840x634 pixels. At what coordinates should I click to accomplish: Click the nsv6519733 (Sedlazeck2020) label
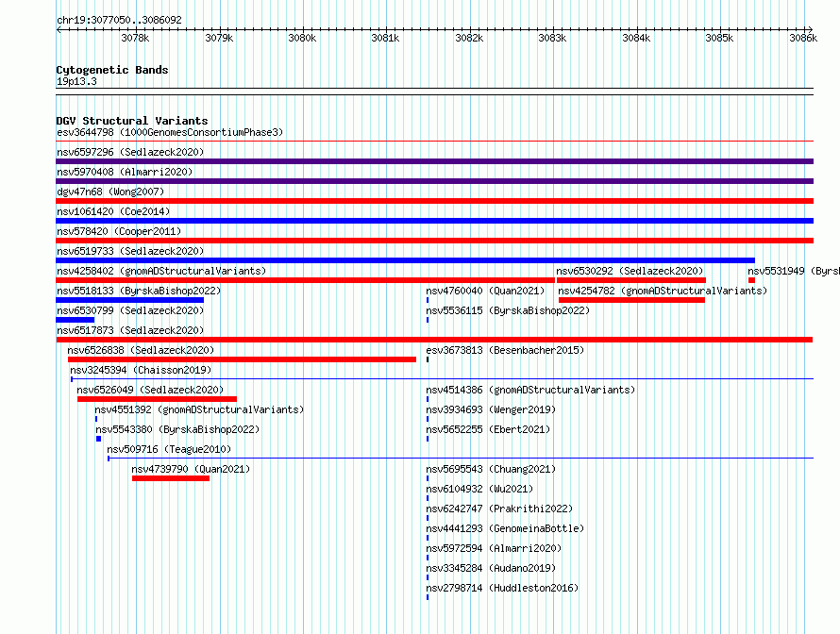130,251
